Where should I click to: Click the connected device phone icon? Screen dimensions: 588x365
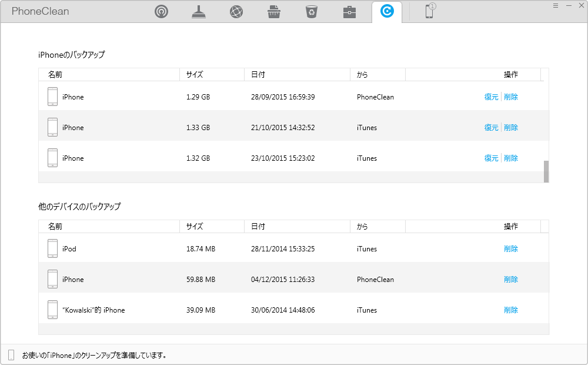[x=430, y=11]
